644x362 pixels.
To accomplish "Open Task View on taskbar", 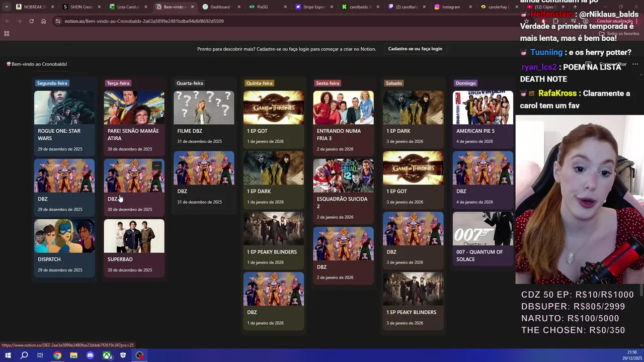I will click(40, 355).
